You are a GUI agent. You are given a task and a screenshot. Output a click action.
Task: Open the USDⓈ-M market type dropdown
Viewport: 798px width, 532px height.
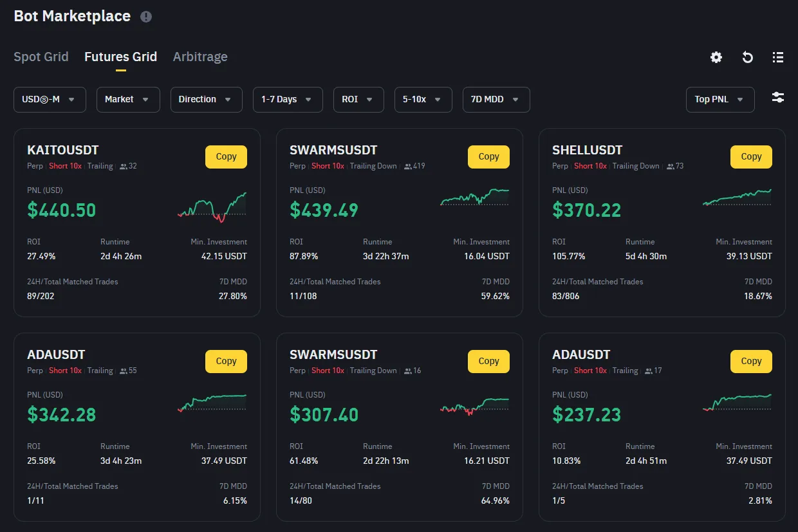click(x=50, y=100)
